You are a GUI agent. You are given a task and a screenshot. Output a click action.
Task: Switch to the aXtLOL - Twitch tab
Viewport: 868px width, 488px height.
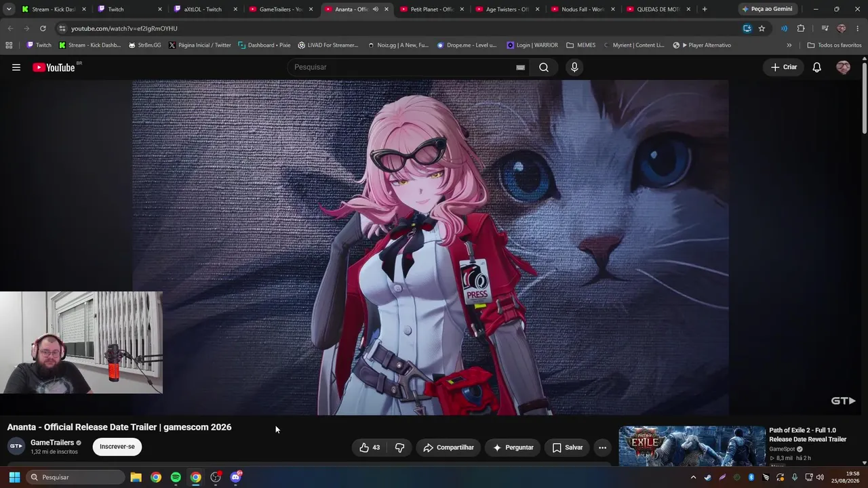205,9
